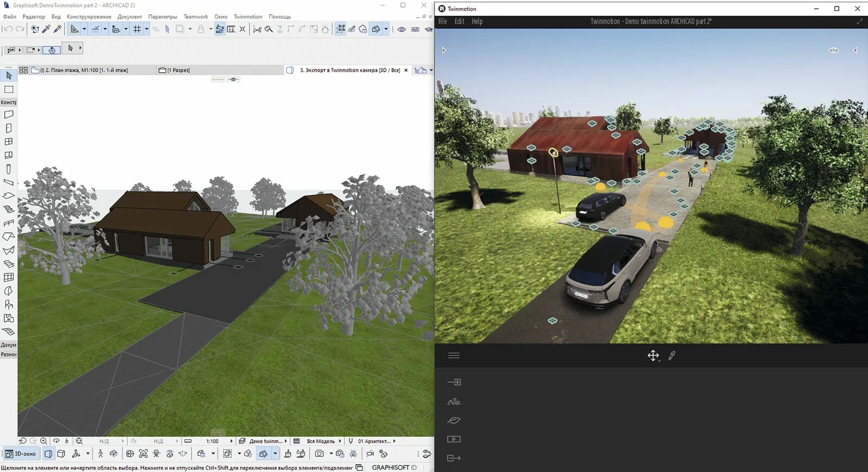Image resolution: width=868 pixels, height=472 pixels.
Task: Select the Arrow tool in ARCHICAD toolbox
Action: [9, 75]
